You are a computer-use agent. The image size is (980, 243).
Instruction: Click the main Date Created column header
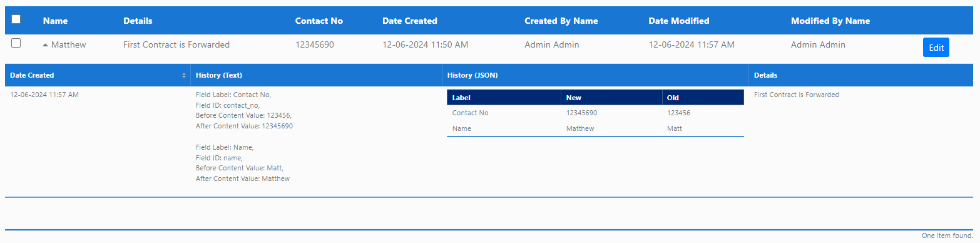[x=410, y=21]
